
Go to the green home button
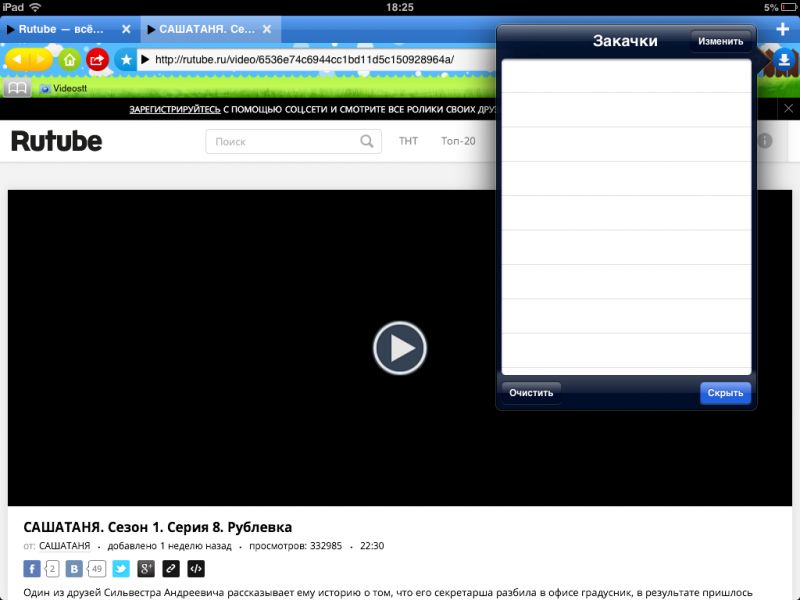pyautogui.click(x=69, y=60)
